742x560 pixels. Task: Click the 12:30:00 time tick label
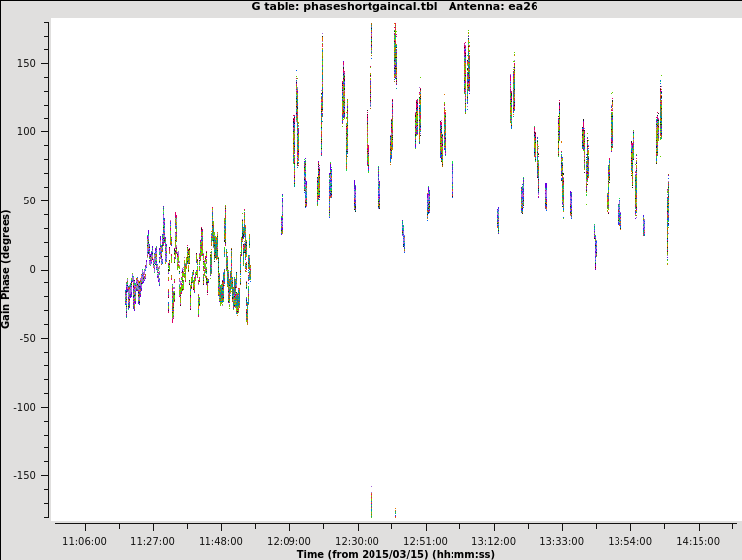tap(357, 541)
